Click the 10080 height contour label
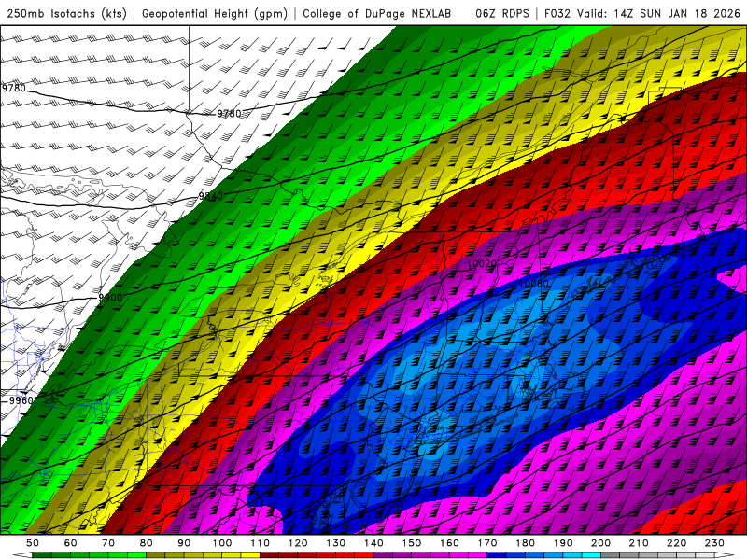Viewport: 747px width, 560px height. [533, 284]
